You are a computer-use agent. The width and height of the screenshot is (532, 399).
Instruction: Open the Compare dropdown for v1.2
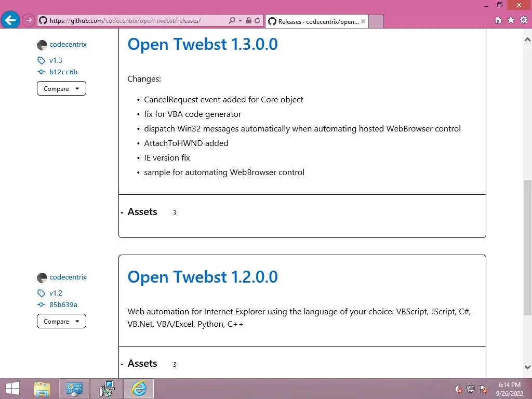(x=61, y=321)
